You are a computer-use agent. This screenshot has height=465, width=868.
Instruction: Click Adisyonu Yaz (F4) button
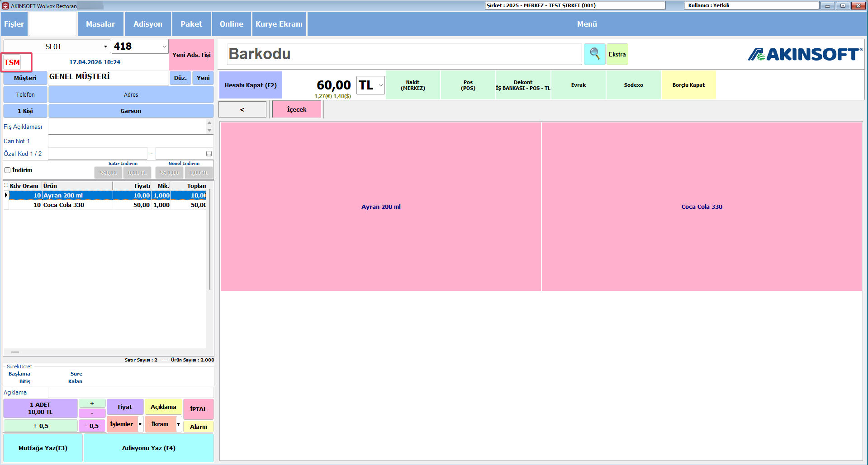point(149,448)
